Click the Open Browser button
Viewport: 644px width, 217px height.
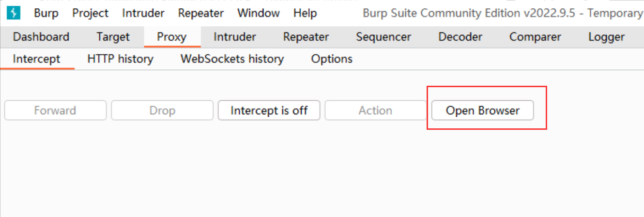pyautogui.click(x=482, y=110)
